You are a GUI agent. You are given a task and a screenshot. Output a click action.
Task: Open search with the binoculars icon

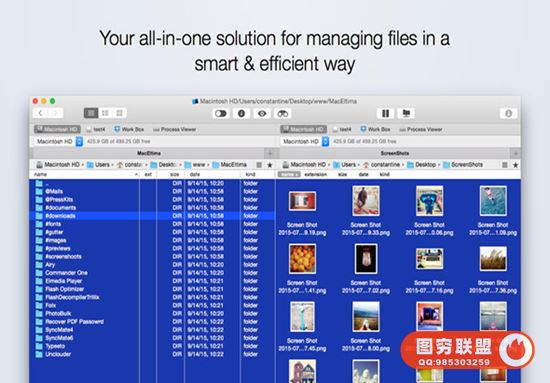283,113
